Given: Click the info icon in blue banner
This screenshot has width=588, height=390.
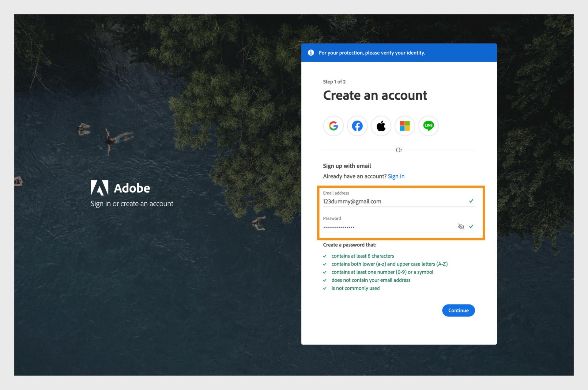Looking at the screenshot, I should 311,53.
